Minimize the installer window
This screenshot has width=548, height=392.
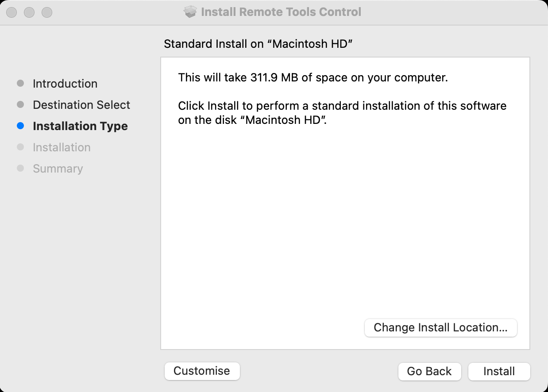[x=29, y=12]
